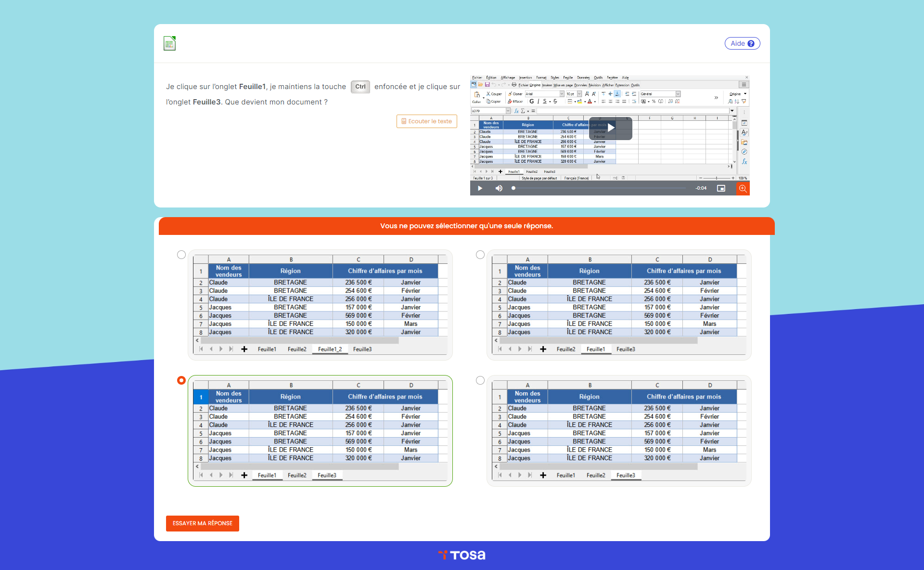This screenshot has width=924, height=570.
Task: Click the fx functions icon in video sidebar
Action: tap(744, 162)
